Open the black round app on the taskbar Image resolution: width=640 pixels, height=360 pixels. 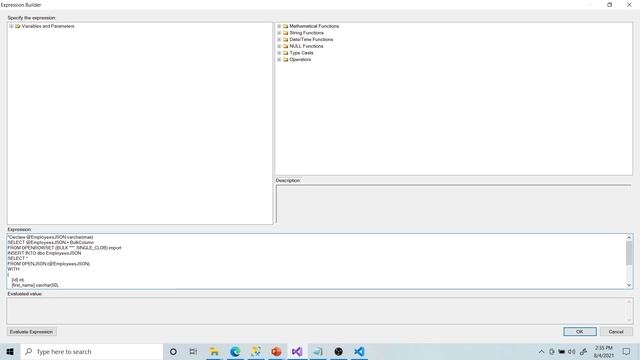coord(338,351)
